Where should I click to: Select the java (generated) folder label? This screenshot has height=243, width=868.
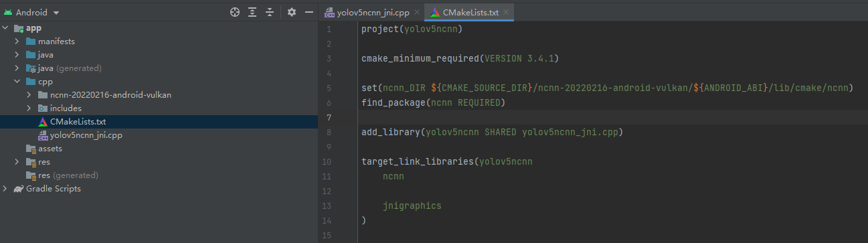(70, 68)
